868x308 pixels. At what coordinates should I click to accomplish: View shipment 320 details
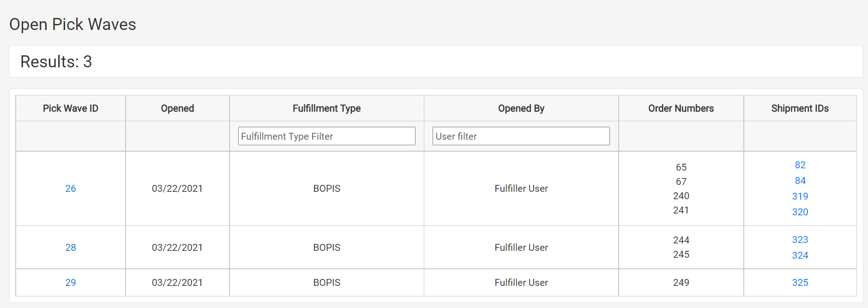(800, 212)
